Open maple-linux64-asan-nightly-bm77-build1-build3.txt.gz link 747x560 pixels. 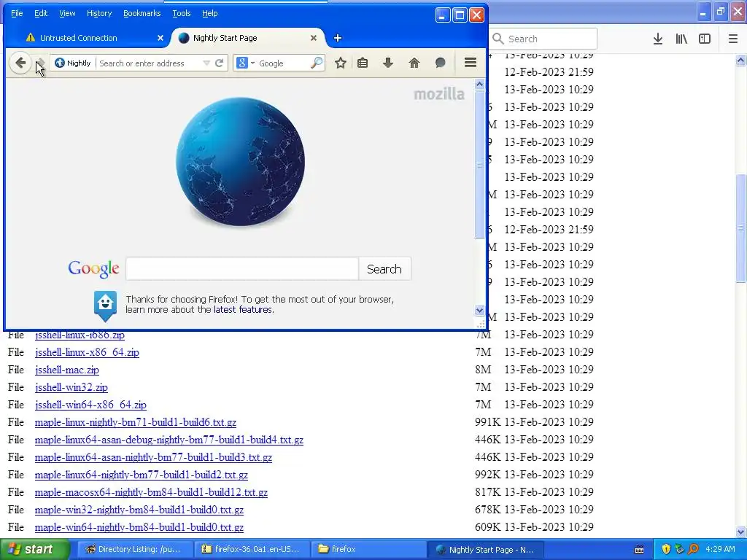pos(153,458)
